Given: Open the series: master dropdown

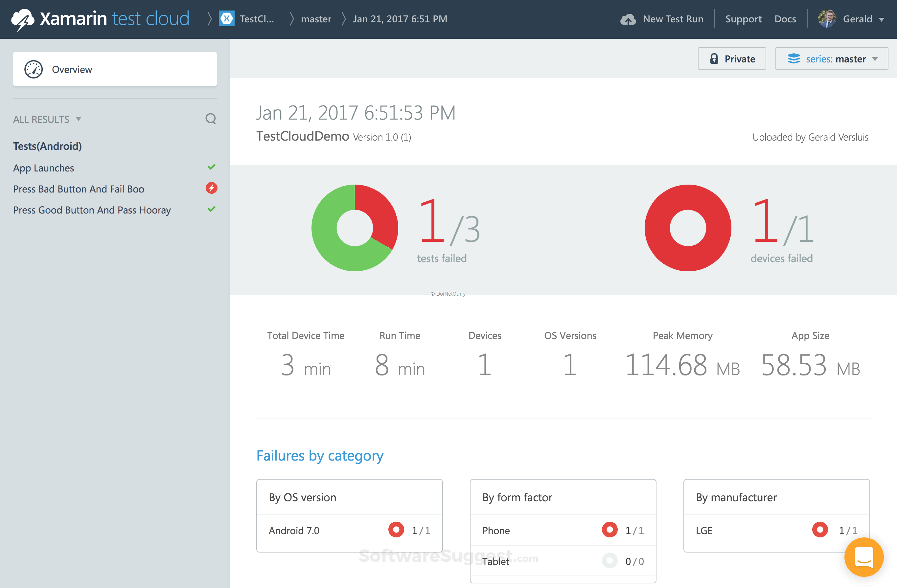Looking at the screenshot, I should pyautogui.click(x=831, y=59).
